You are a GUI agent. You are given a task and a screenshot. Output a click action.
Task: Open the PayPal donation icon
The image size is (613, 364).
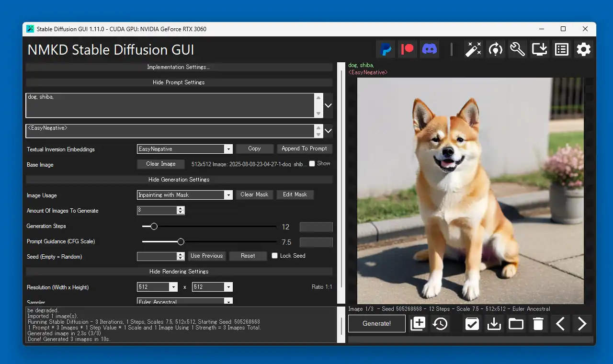[x=386, y=49]
